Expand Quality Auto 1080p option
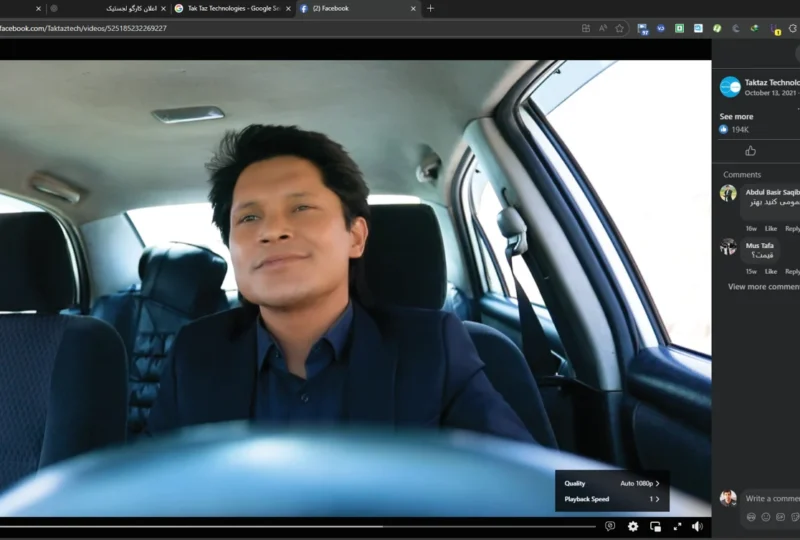The width and height of the screenshot is (800, 540). click(612, 483)
